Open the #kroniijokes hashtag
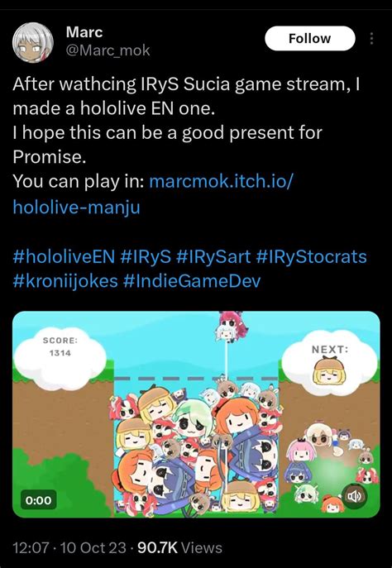The width and height of the screenshot is (392, 568). [x=65, y=281]
